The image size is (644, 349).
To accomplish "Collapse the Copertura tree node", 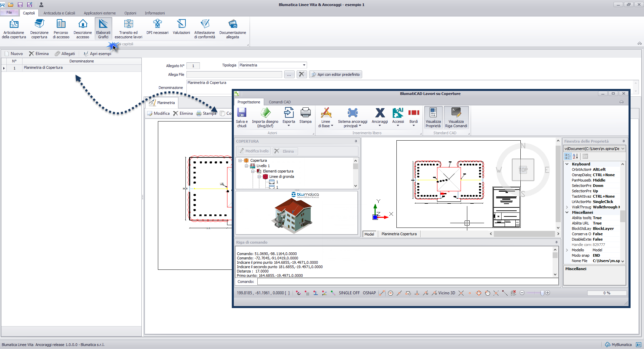I will 240,160.
